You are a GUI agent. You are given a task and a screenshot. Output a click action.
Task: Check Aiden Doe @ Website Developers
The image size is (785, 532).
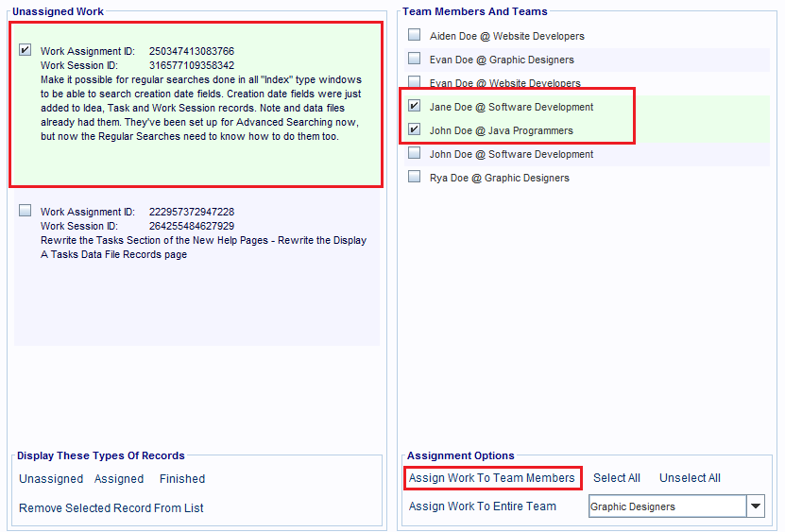coord(414,35)
